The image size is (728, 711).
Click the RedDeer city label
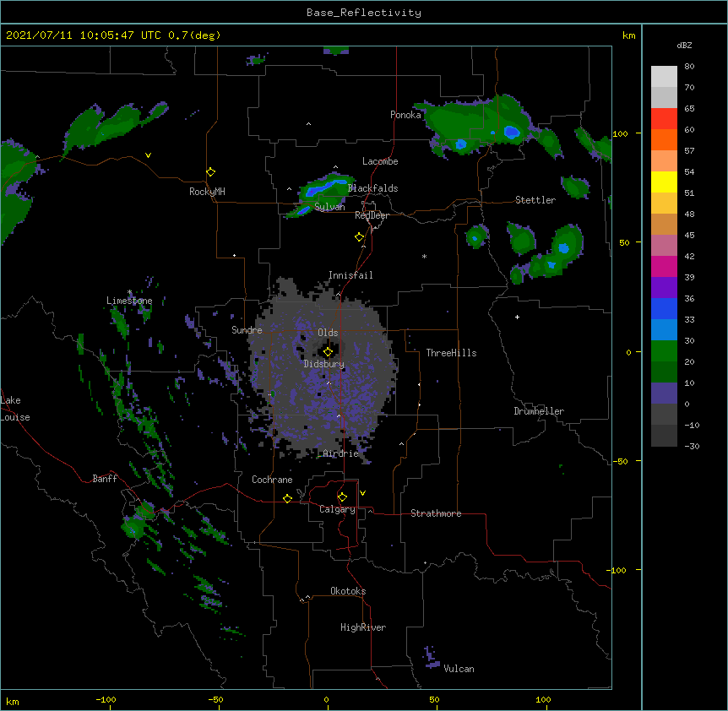(372, 215)
